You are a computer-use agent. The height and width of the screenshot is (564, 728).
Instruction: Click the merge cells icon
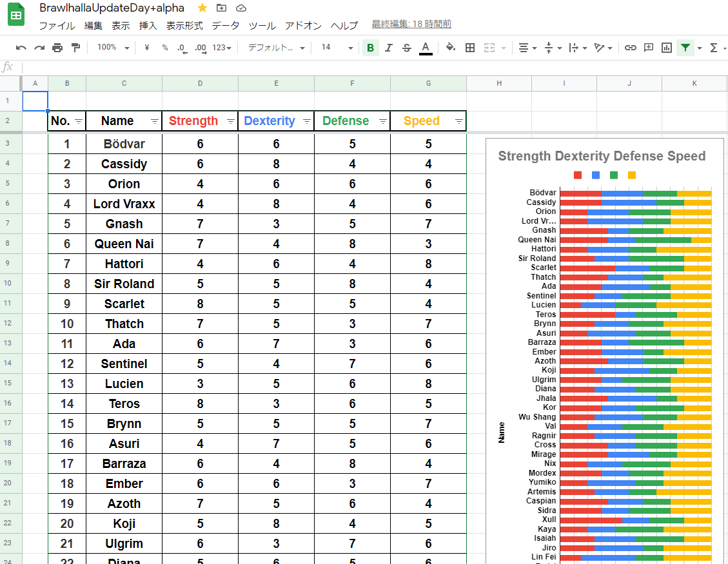[489, 47]
